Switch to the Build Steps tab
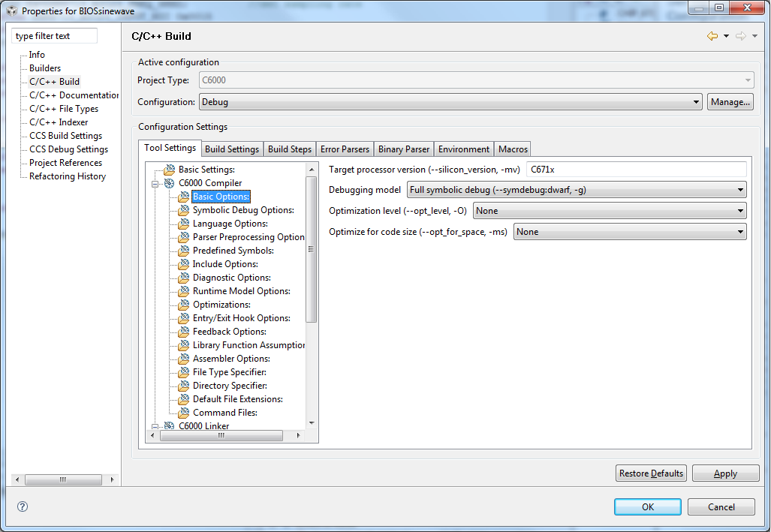The image size is (771, 532). [x=290, y=149]
